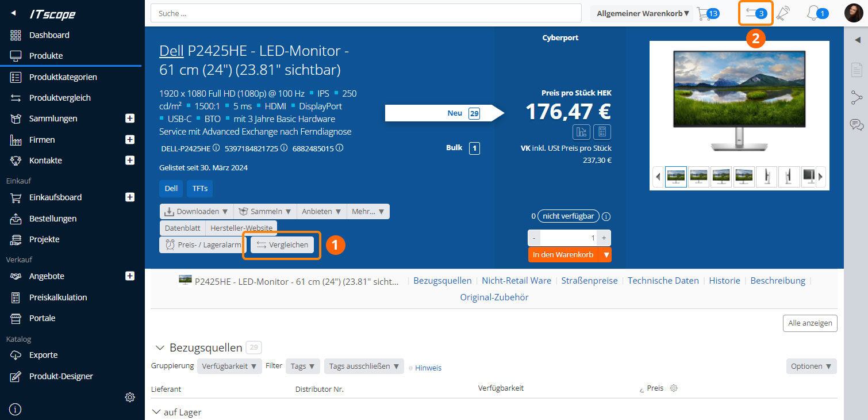Decrease quantity with minus stepper
Viewport: 868px width, 420px height.
534,238
